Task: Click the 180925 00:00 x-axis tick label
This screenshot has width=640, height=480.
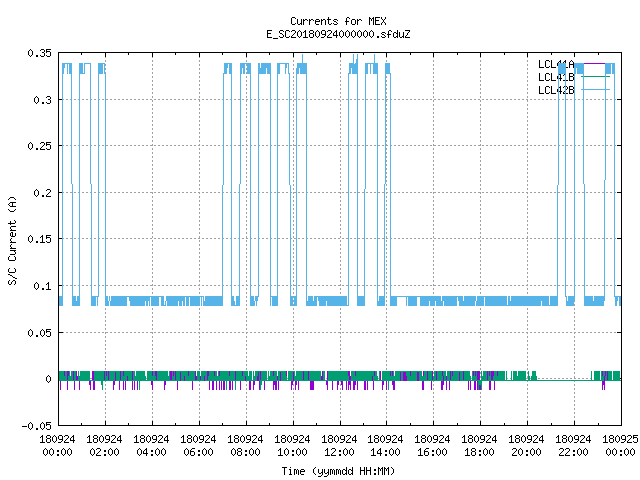Action: [x=620, y=446]
